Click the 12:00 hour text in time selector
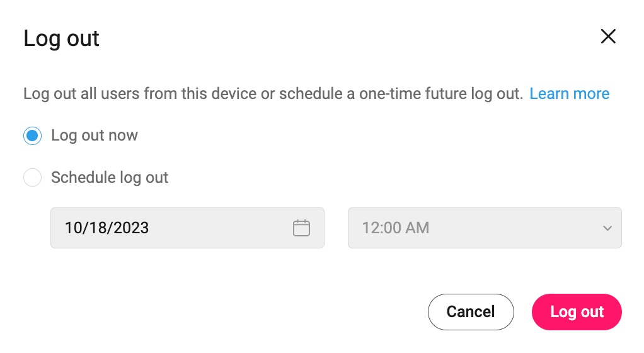This screenshot has width=644, height=353. click(x=381, y=228)
